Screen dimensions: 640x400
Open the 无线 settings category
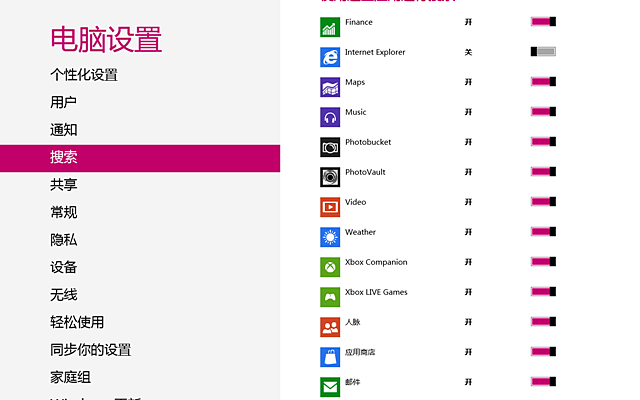(63, 295)
